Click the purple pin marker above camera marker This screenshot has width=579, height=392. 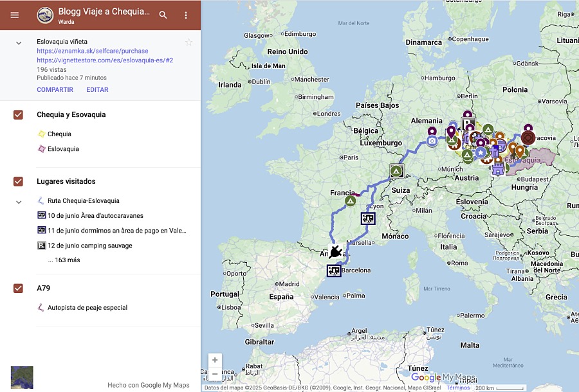click(432, 131)
